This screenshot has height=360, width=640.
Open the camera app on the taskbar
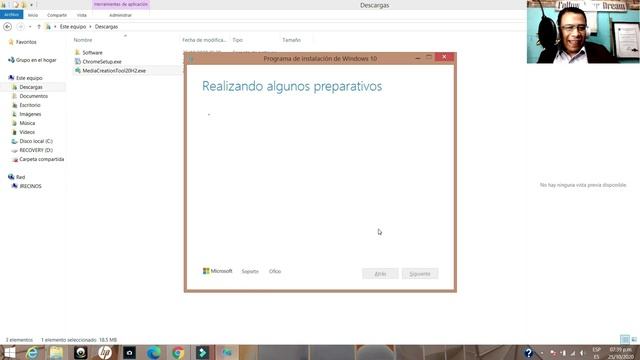pyautogui.click(x=129, y=353)
